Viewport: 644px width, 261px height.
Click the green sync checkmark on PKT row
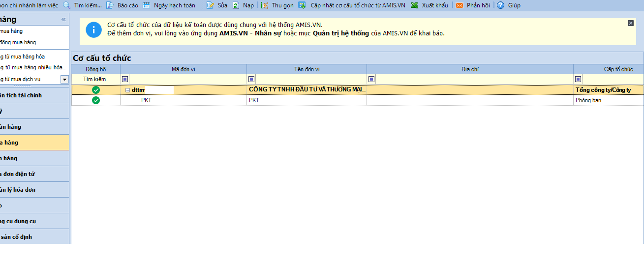pyautogui.click(x=96, y=100)
